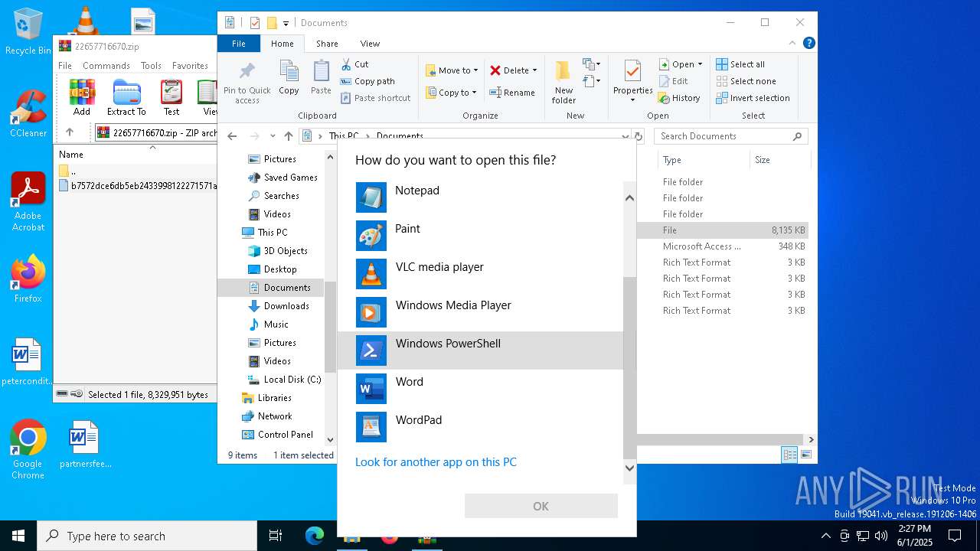Choose Paint in the open-with list
The height and width of the screenshot is (551, 980).
480,236
